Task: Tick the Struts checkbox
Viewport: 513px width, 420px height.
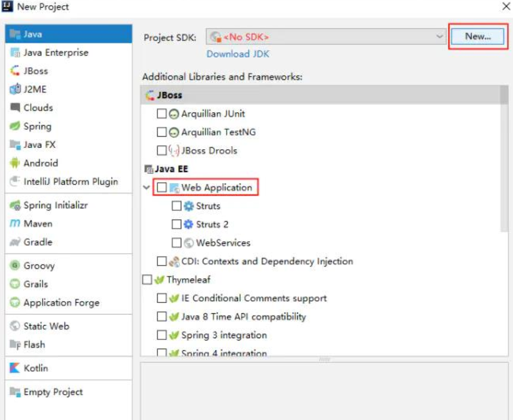Action: click(x=176, y=206)
